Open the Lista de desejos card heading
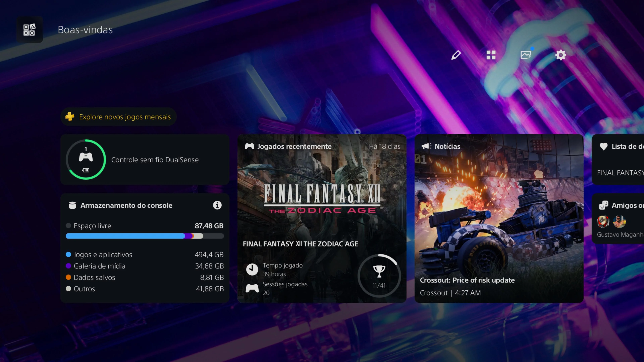644x362 pixels. 628,146
